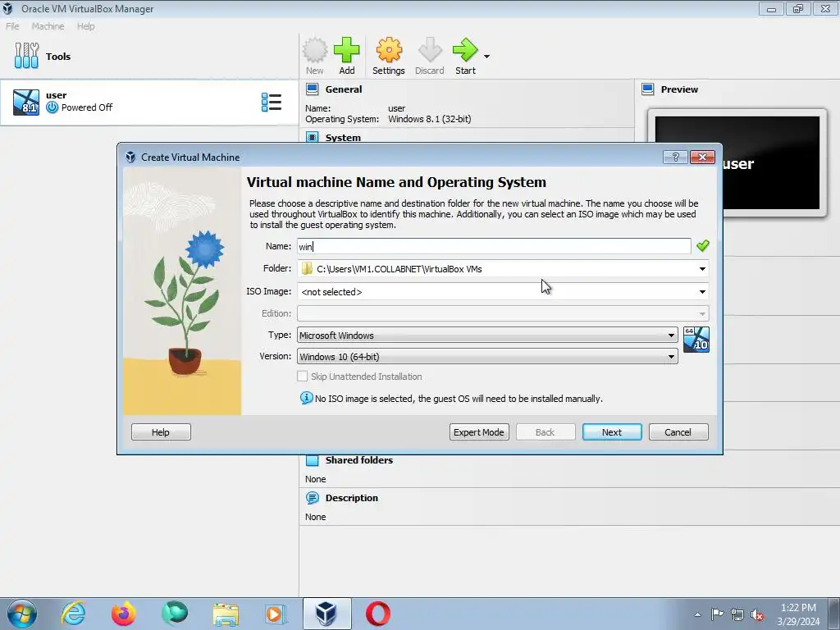The width and height of the screenshot is (840, 630).
Task: Open the Machine menu
Action: (48, 26)
